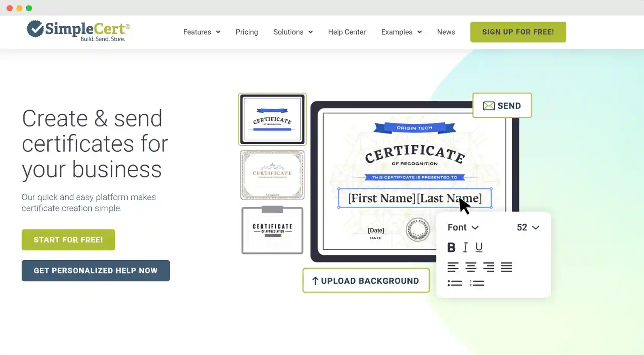Select the align center icon
This screenshot has width=644, height=355.
tap(471, 267)
